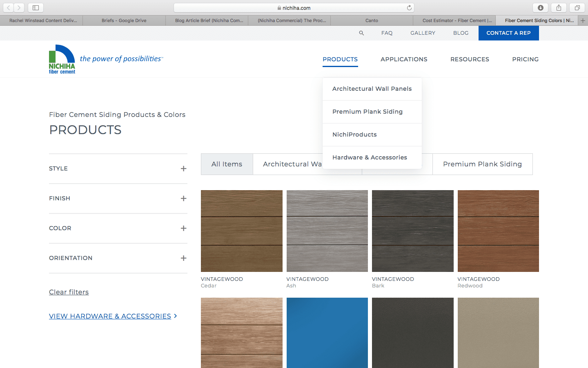This screenshot has width=588, height=368.
Task: Open the Products main menu
Action: 340,59
